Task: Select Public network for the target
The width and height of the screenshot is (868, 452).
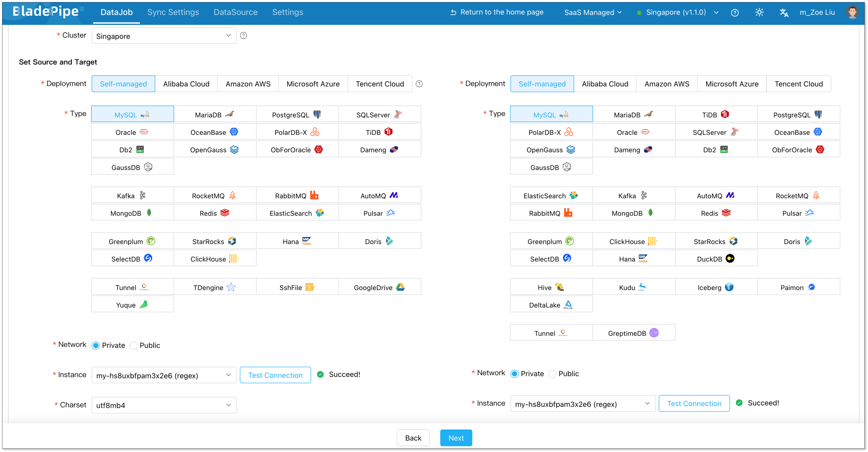Action: tap(553, 374)
